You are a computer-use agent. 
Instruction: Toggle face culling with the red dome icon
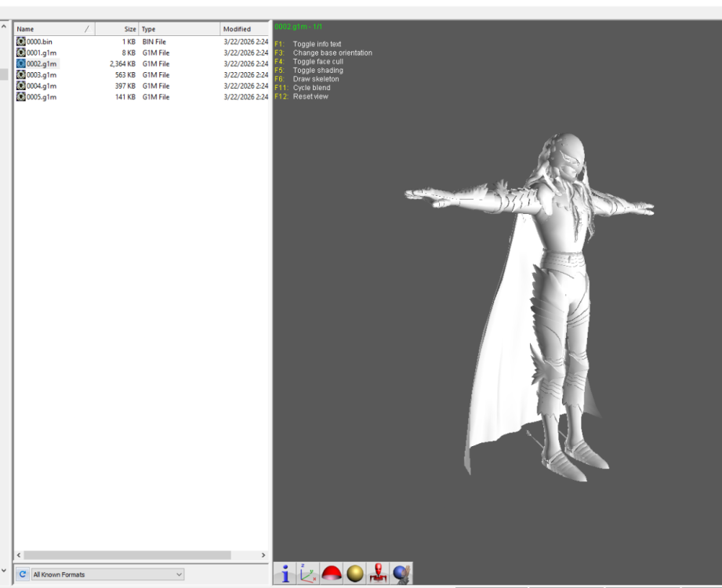(x=332, y=573)
